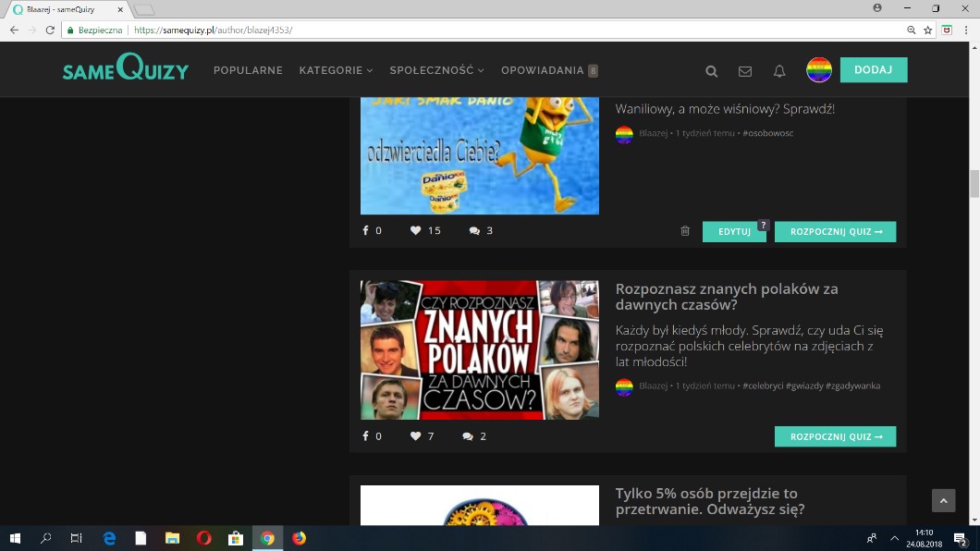Open comments icon on Danio quiz
Image resolution: width=980 pixels, height=551 pixels.
pos(474,231)
